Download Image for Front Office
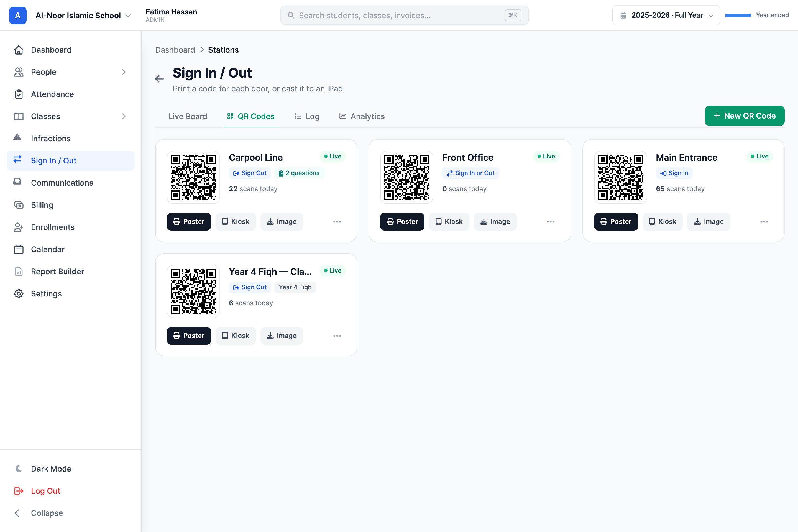Viewport: 798px width, 532px height. click(495, 222)
